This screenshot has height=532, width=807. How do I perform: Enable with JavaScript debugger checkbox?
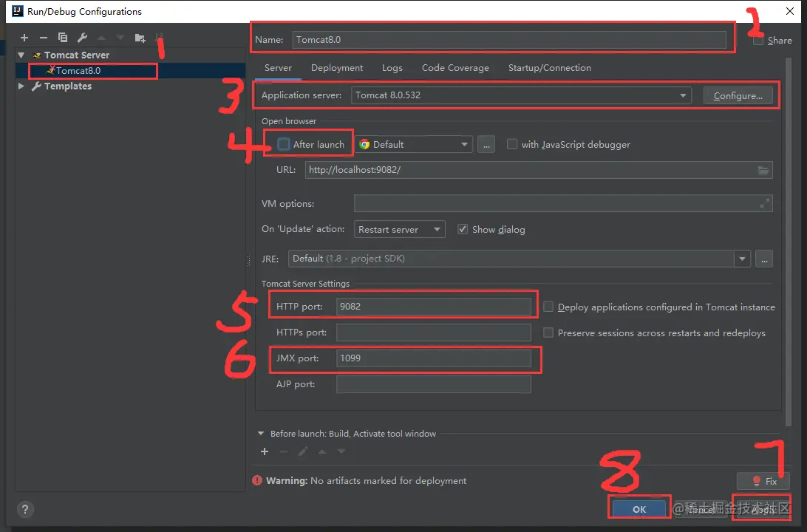512,144
